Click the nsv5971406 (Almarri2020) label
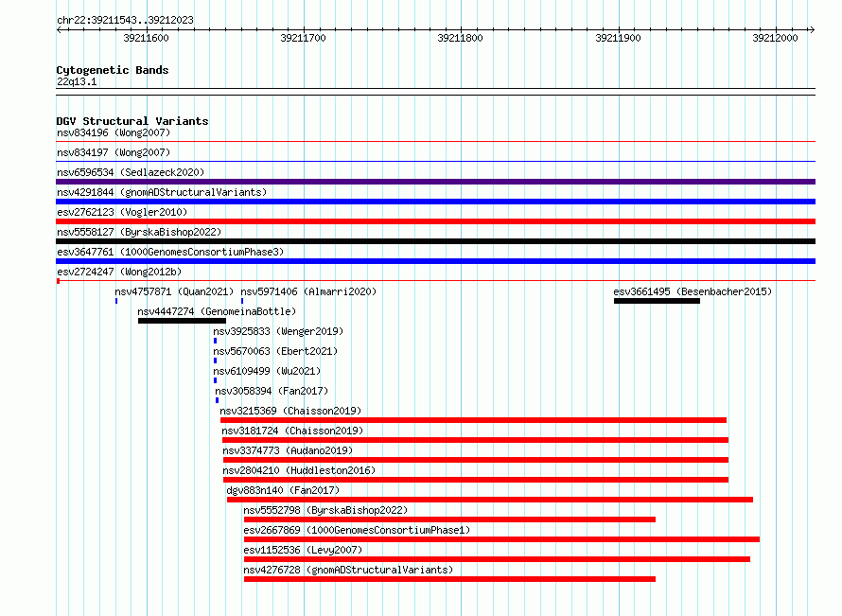Image resolution: width=842 pixels, height=616 pixels. pyautogui.click(x=308, y=291)
